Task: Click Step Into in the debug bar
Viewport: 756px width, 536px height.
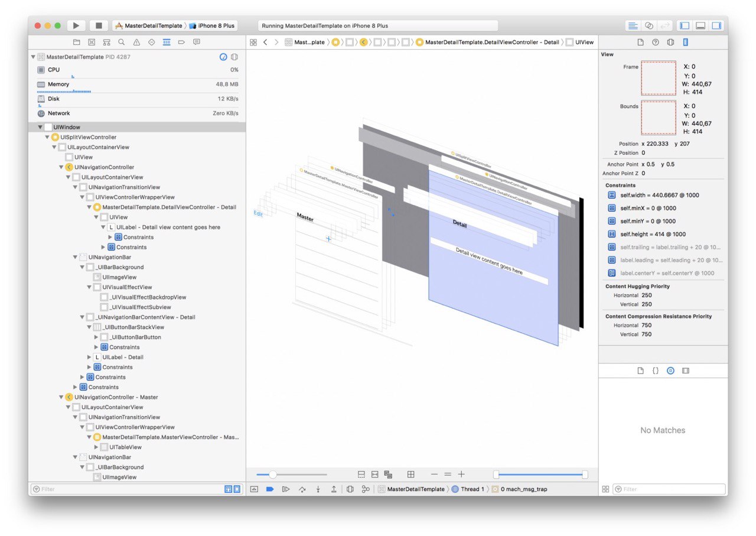Action: coord(318,489)
